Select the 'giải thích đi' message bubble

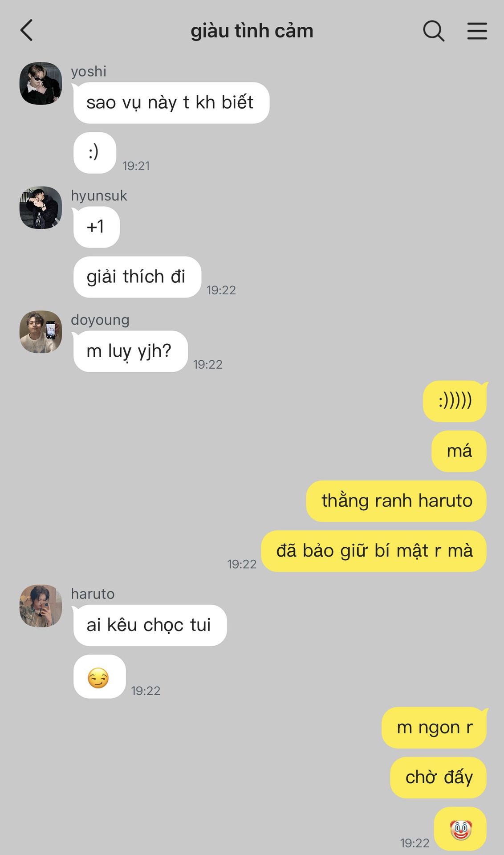tap(137, 277)
